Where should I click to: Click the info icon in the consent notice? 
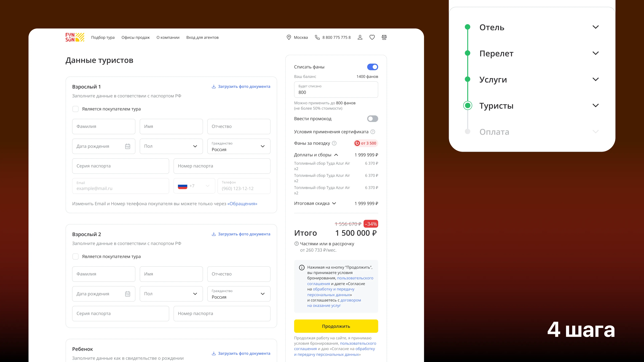pos(302,268)
